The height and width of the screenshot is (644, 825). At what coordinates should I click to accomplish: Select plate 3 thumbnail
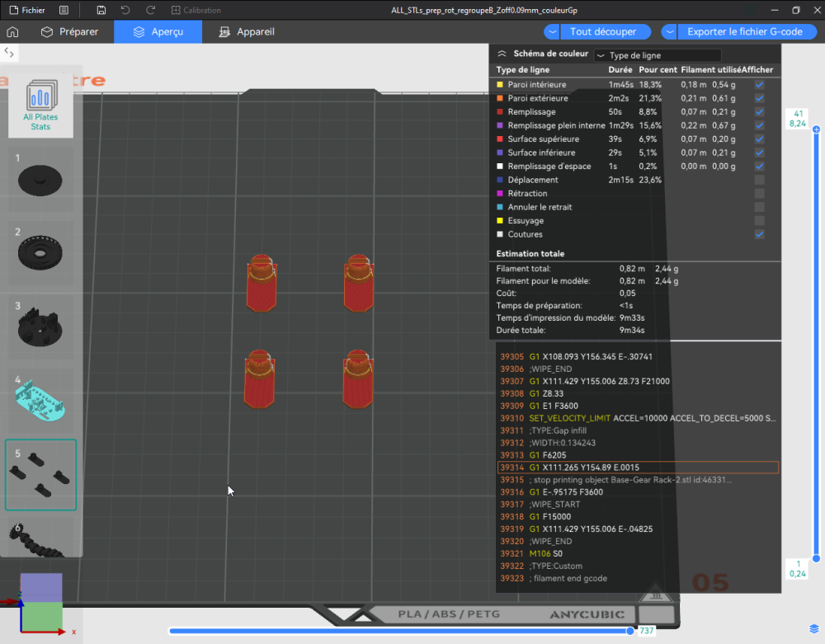pyautogui.click(x=40, y=327)
